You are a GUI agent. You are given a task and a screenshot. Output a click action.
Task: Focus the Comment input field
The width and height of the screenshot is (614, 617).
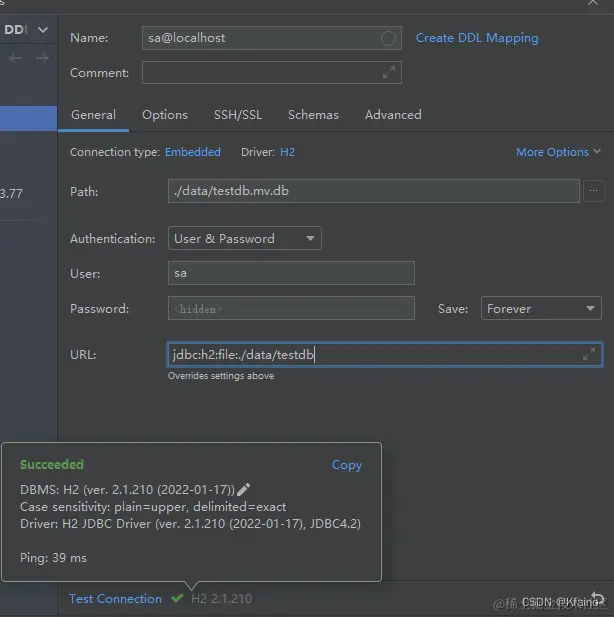coord(272,72)
